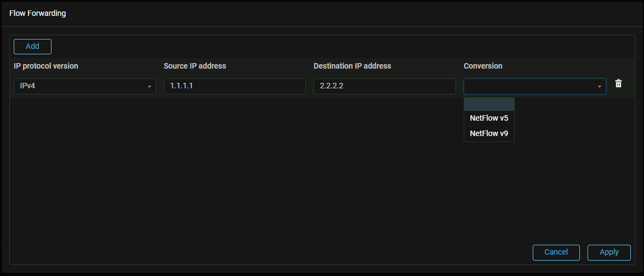Viewport: 644px width, 276px height.
Task: Click the Flow Forwarding dialog title
Action: (38, 13)
